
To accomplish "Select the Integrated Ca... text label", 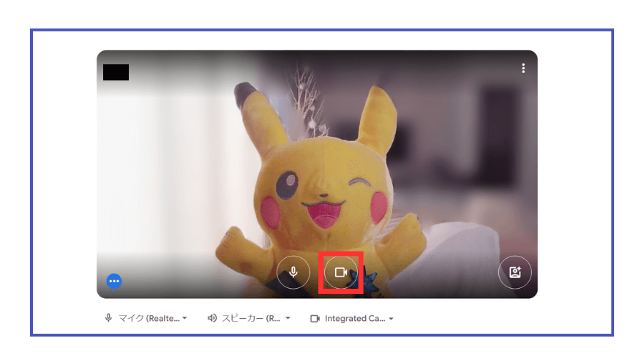I will [355, 319].
